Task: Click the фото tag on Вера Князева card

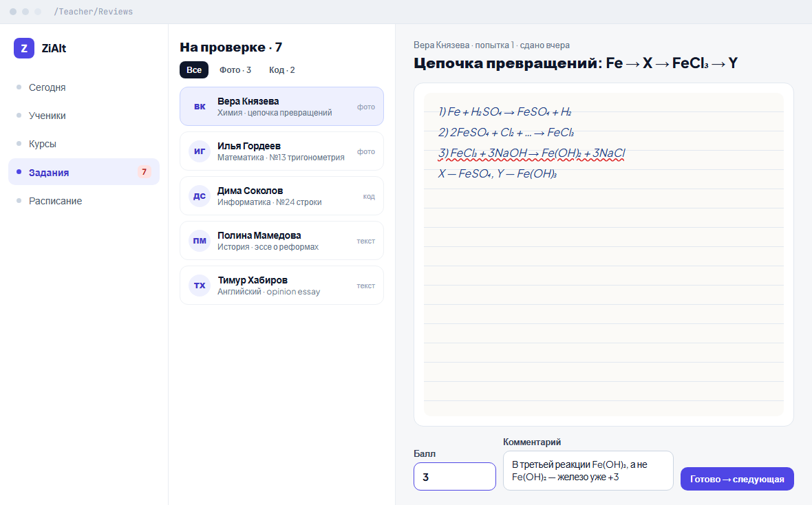Action: tap(365, 107)
